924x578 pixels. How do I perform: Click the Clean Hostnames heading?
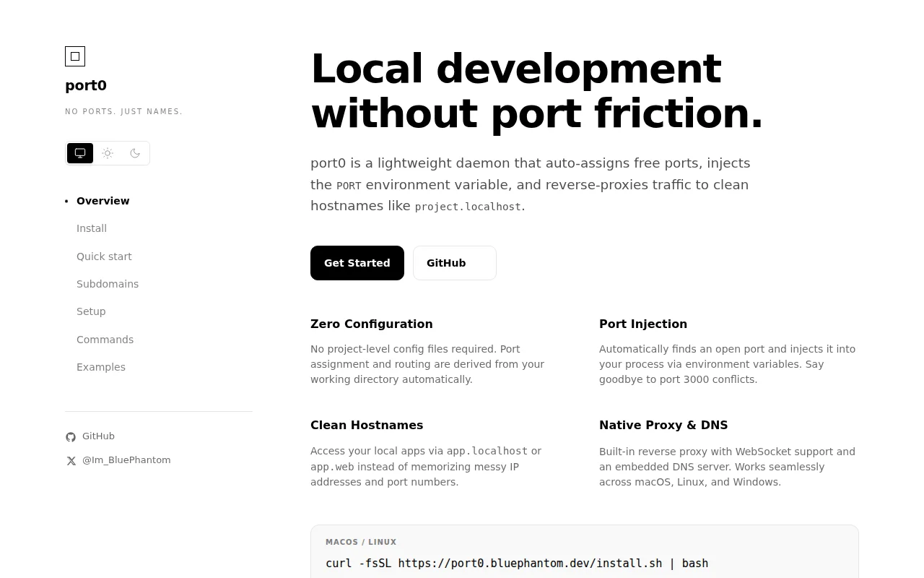[x=367, y=425]
